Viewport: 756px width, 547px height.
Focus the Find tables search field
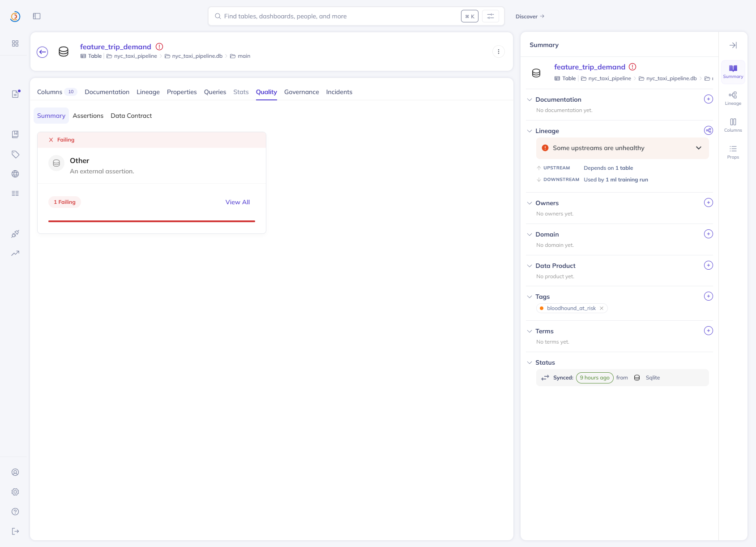(x=340, y=16)
